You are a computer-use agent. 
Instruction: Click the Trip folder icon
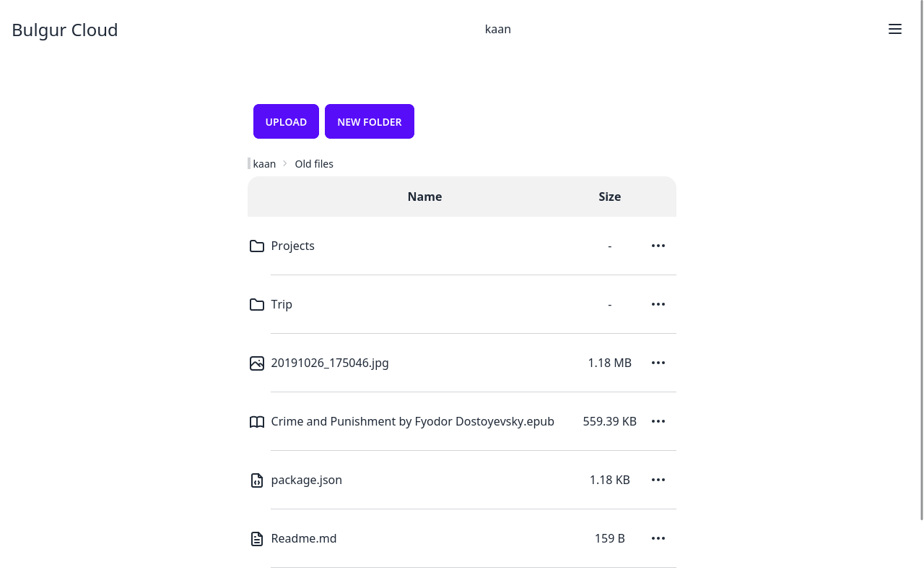pyautogui.click(x=257, y=305)
